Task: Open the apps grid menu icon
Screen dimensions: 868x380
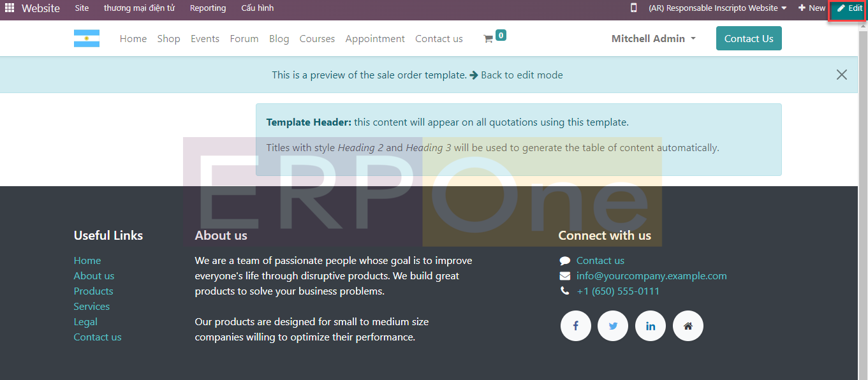Action: point(10,8)
